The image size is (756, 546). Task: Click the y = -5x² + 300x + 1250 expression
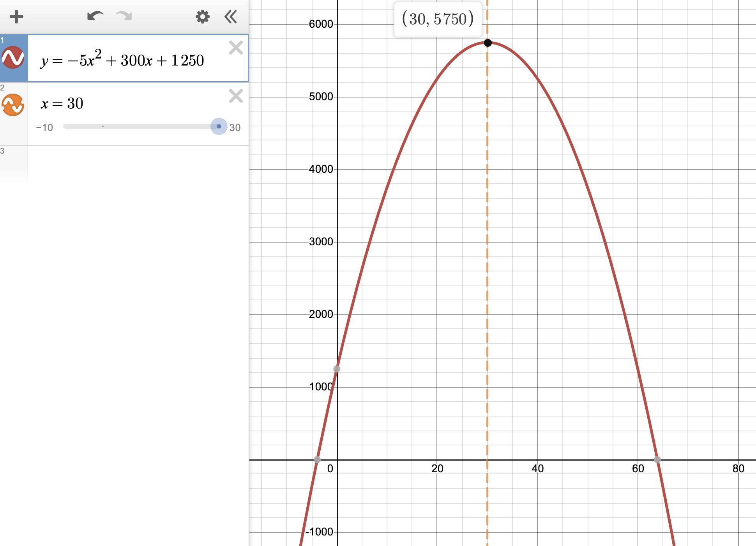[122, 60]
